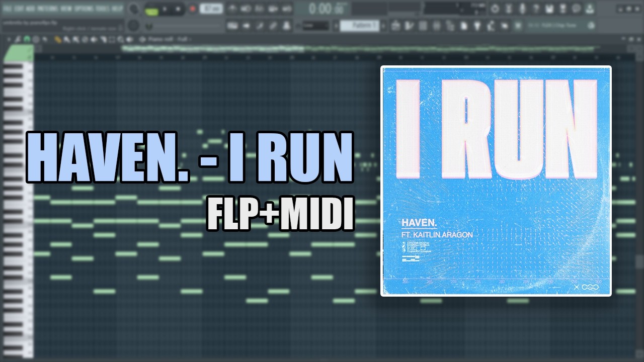Select the Paint brush tool
The width and height of the screenshot is (644, 362).
coord(66,39)
